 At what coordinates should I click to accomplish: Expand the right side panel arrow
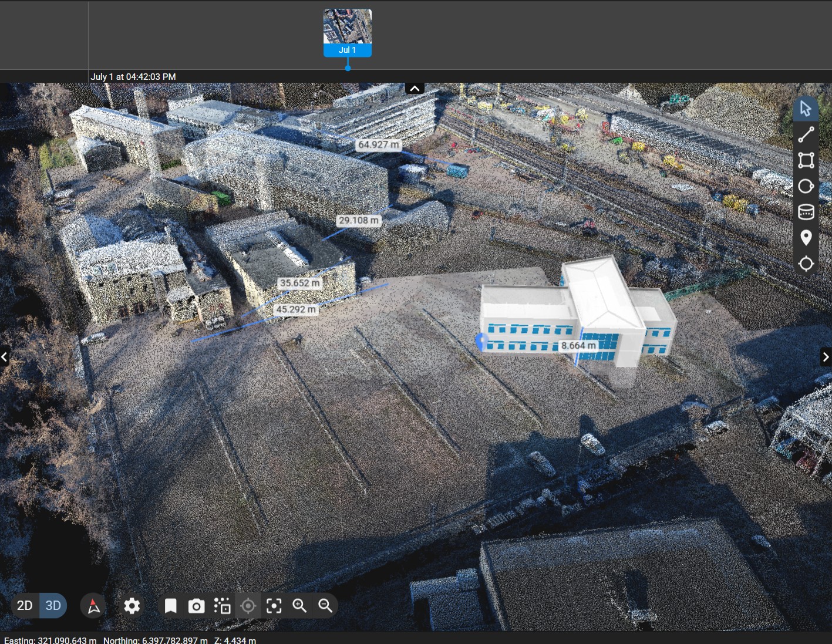click(826, 356)
